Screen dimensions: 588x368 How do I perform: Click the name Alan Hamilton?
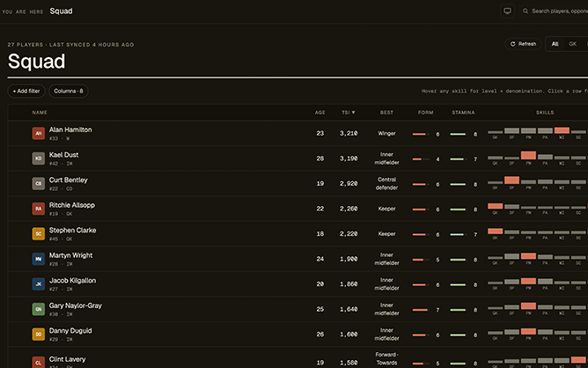pyautogui.click(x=70, y=129)
